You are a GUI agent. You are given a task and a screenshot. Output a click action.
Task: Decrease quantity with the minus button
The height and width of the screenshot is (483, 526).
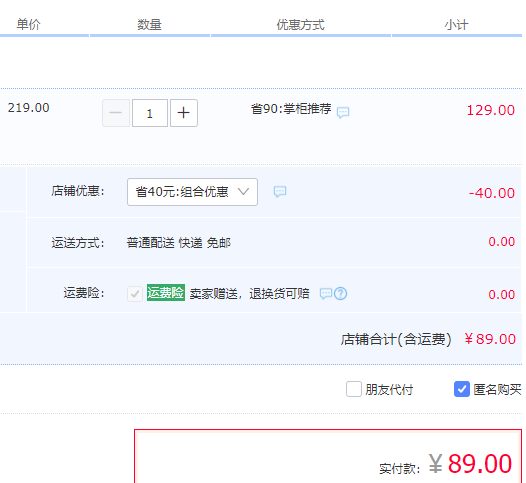tap(116, 113)
